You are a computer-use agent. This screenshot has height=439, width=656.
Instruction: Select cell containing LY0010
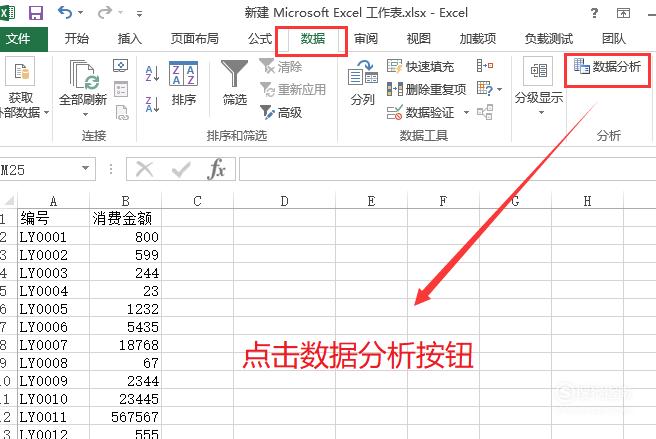54,399
